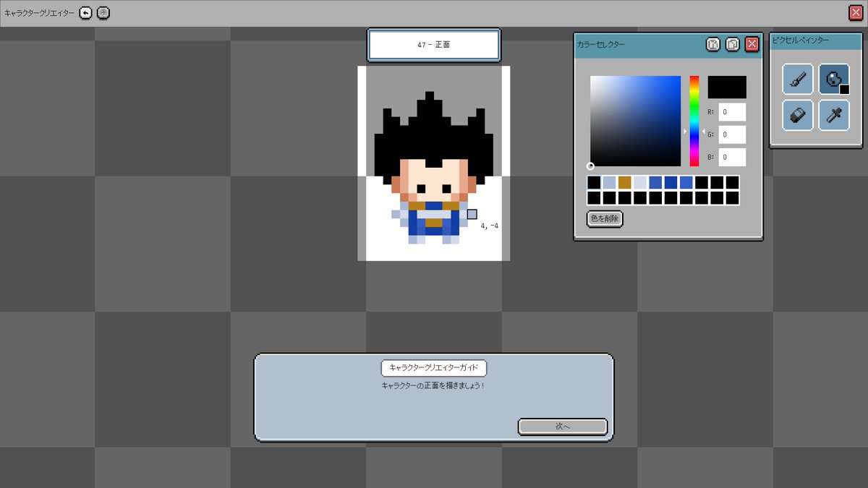
Task: Click the clipboard icon in カラーセレクター header
Action: [x=713, y=44]
